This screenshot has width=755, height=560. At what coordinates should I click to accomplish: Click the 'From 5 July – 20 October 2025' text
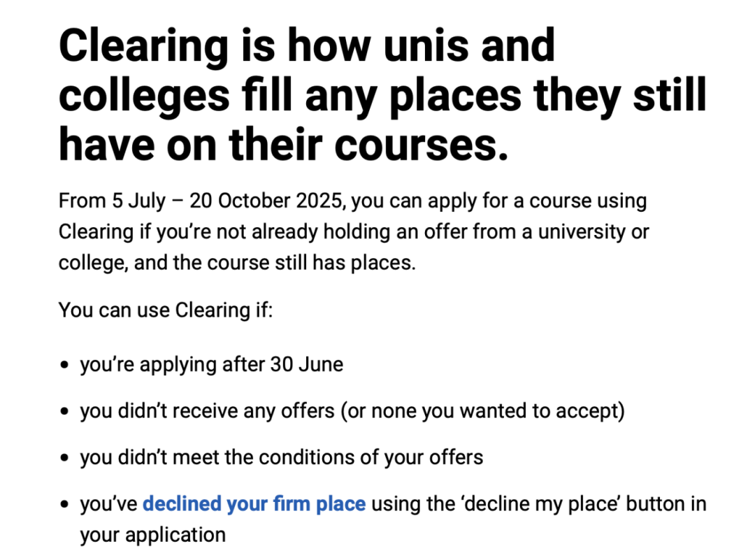pyautogui.click(x=202, y=201)
